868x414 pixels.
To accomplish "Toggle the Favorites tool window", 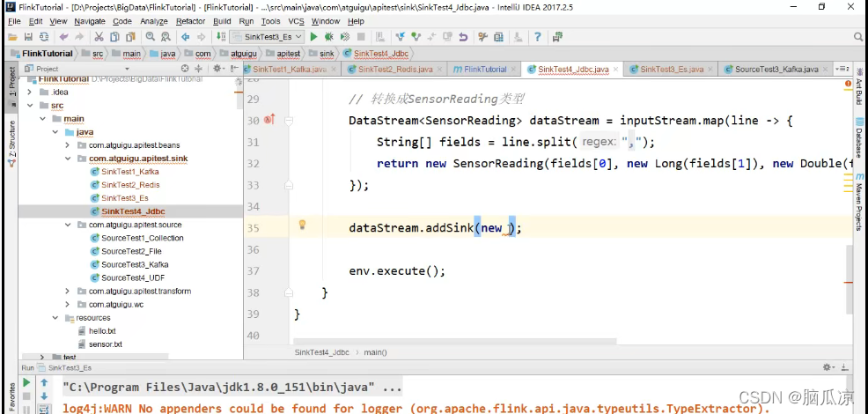I will click(12, 396).
